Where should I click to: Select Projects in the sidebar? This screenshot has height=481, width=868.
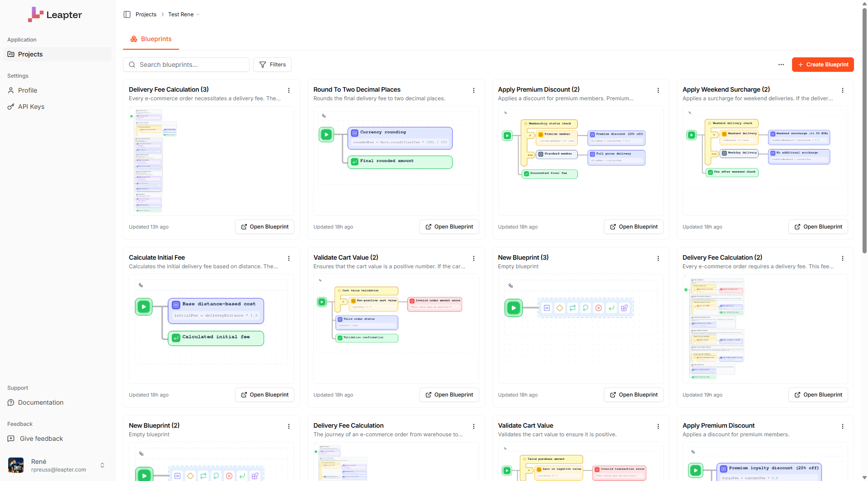(x=30, y=54)
